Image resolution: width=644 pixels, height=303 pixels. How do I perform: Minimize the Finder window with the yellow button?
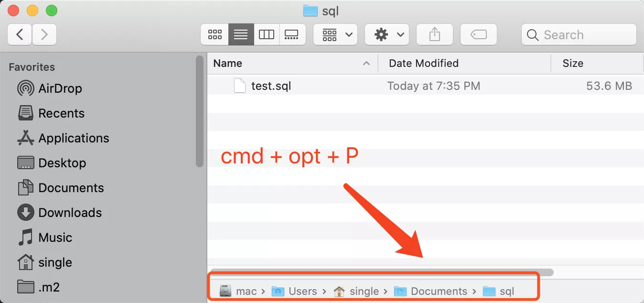coord(32,11)
